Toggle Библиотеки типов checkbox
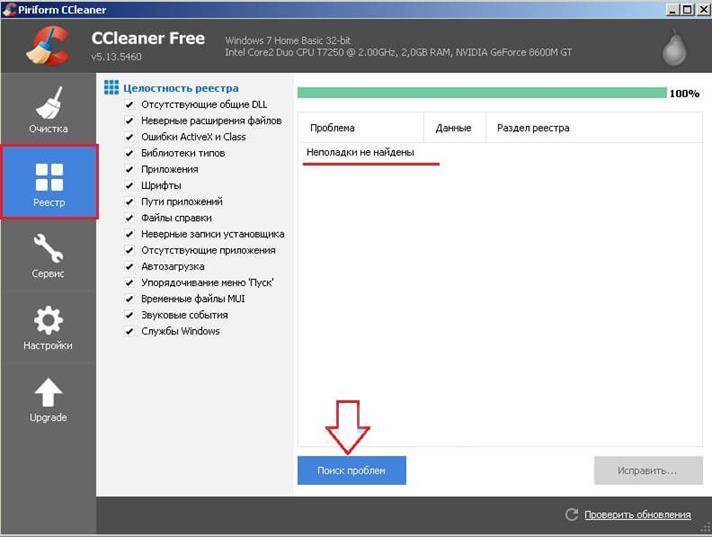 pos(129,153)
